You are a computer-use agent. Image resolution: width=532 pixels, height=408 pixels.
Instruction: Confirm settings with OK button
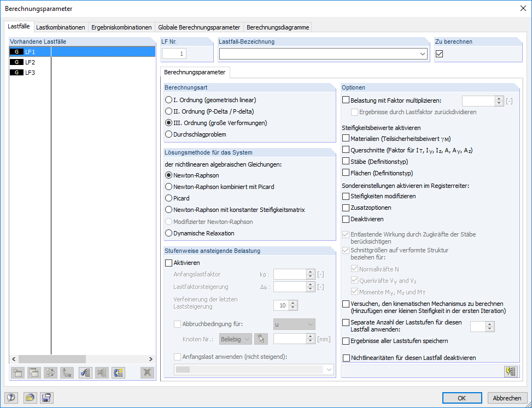[x=463, y=398]
